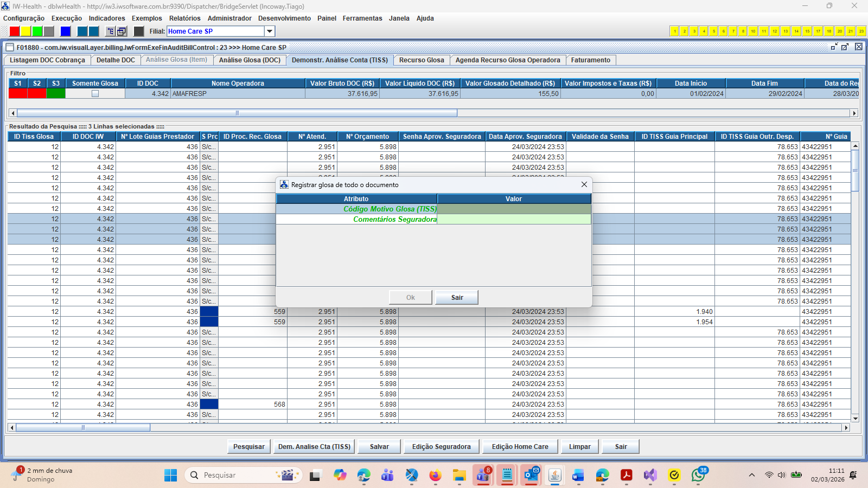Click yellow shortcut button number 1
The image size is (868, 488).
(674, 31)
